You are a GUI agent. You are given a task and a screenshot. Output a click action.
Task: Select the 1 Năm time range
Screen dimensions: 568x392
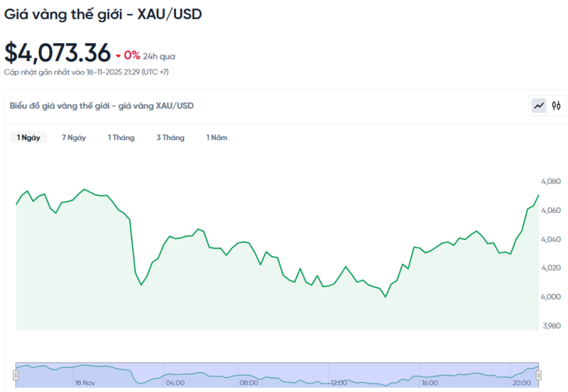coord(217,138)
